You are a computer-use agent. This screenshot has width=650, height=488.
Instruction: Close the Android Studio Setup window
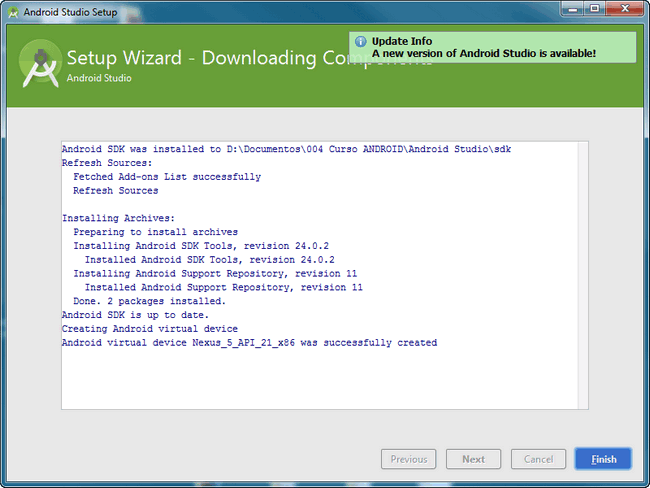point(625,9)
